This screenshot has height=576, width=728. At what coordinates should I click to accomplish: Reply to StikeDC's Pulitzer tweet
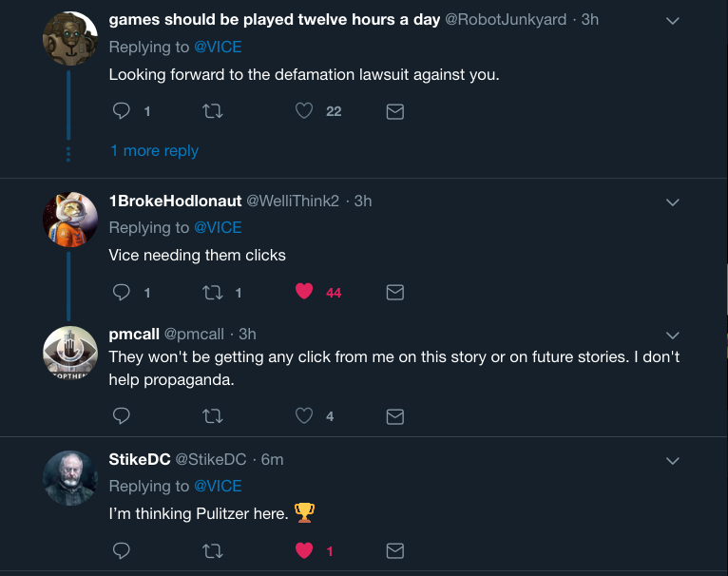coord(122,550)
